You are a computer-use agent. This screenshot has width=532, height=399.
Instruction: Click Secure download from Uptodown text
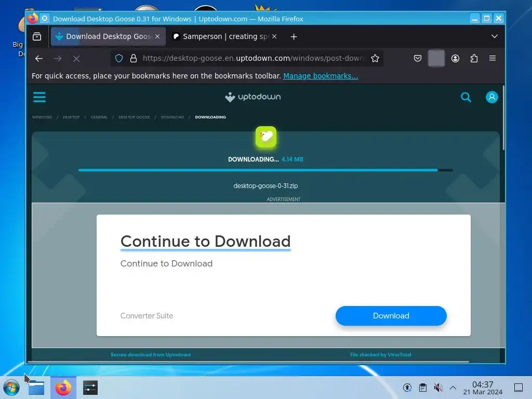click(x=151, y=354)
